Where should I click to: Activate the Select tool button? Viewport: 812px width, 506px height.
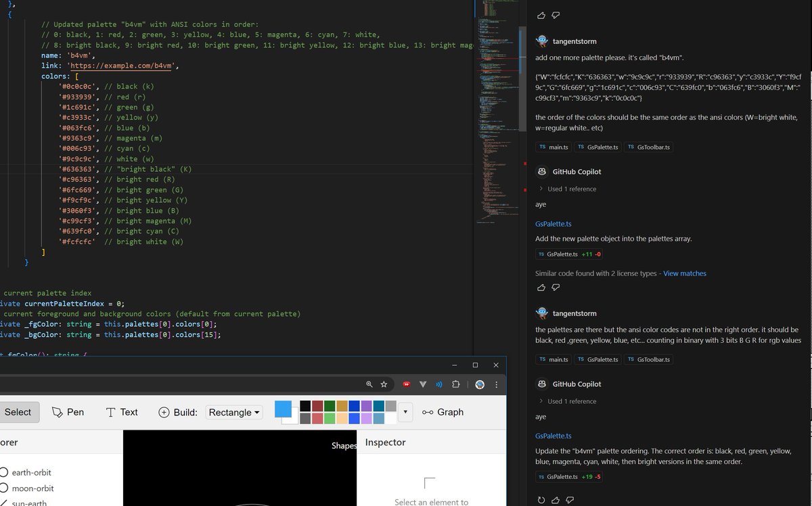[18, 412]
